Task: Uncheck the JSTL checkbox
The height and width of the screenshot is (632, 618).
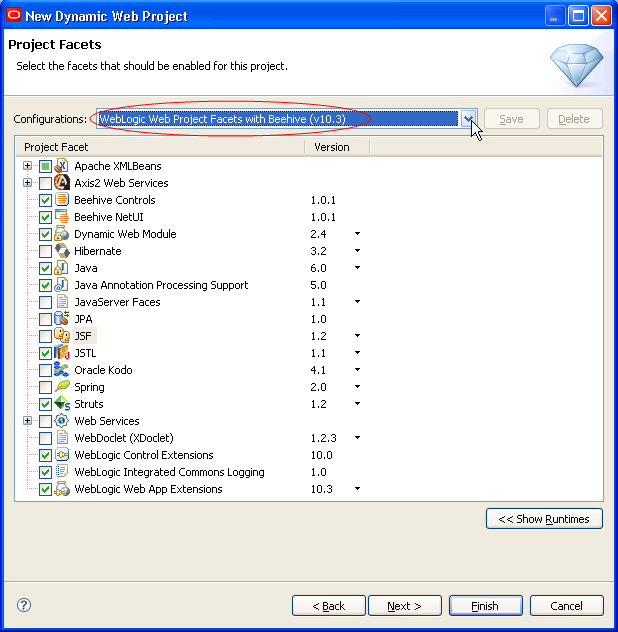Action: point(45,353)
